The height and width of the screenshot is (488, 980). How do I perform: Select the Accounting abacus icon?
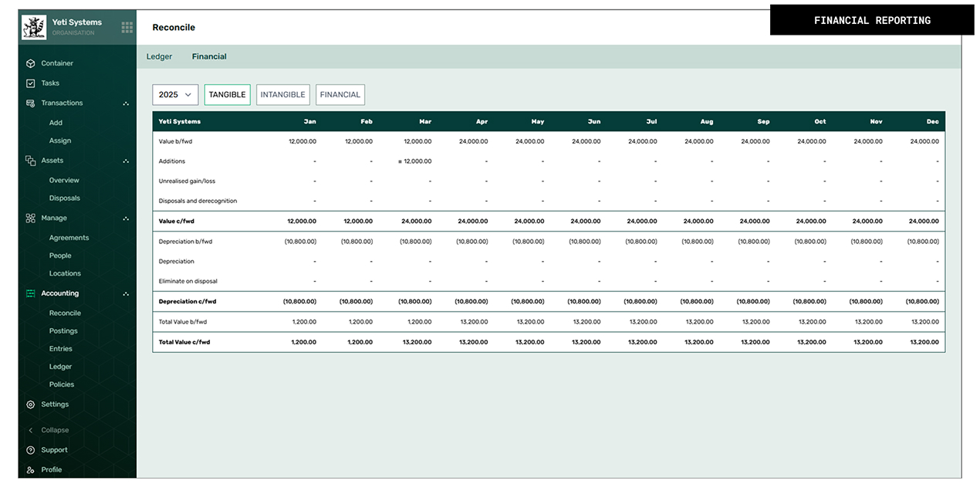click(29, 293)
